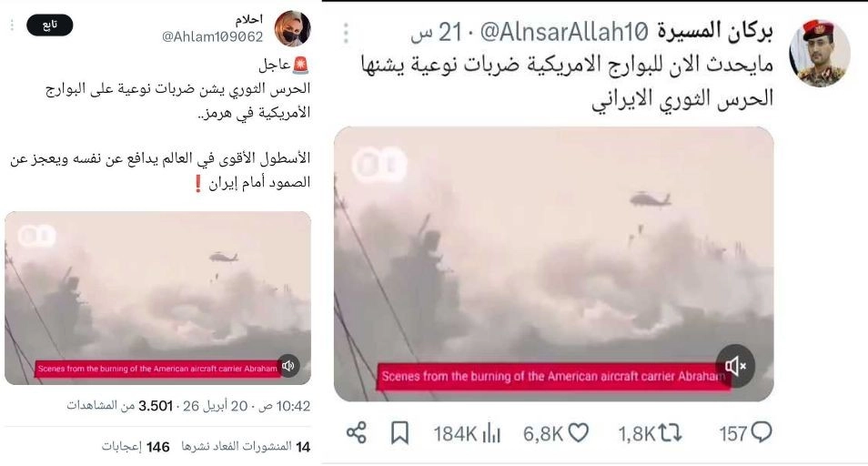868x466 pixels.
Task: Open the three-dot menu on right tweet
Action: 346,33
